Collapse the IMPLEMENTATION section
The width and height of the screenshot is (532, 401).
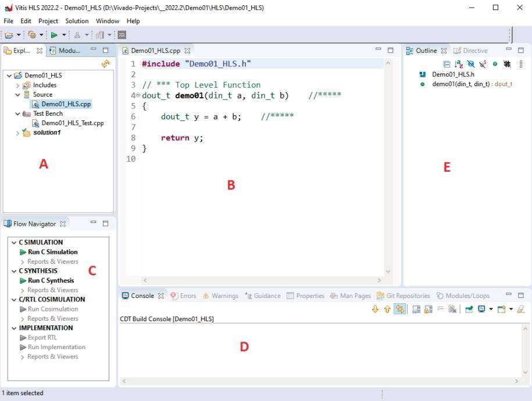click(x=14, y=328)
